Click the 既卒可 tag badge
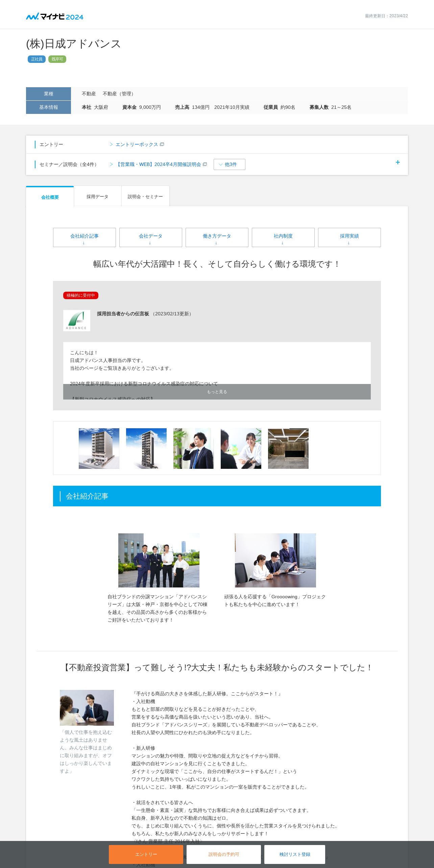Screen dimensions: 434x868 [x=57, y=59]
